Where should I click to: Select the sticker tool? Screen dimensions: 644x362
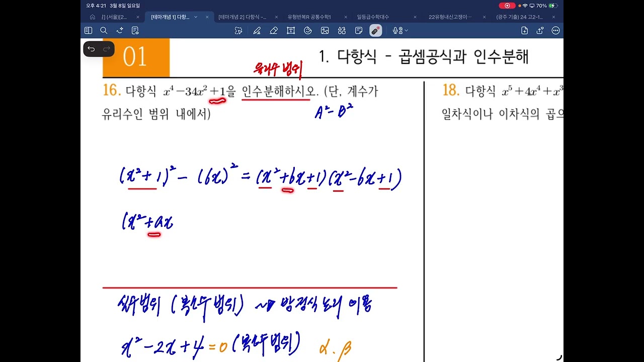pyautogui.click(x=308, y=31)
